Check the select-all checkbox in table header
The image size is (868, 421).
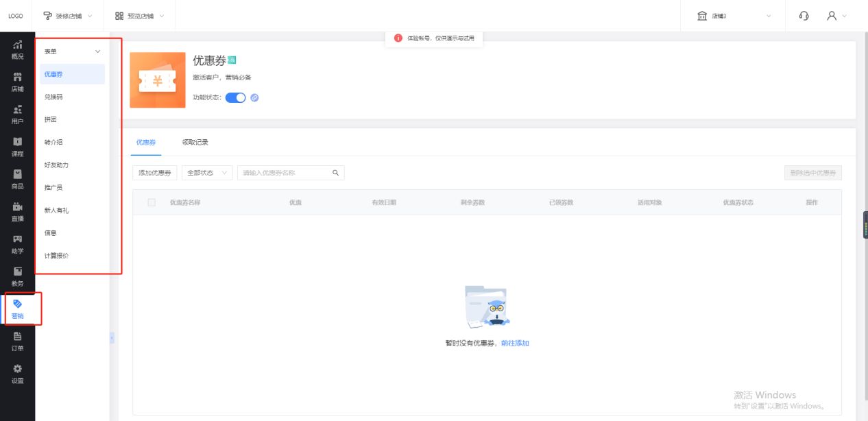(152, 202)
